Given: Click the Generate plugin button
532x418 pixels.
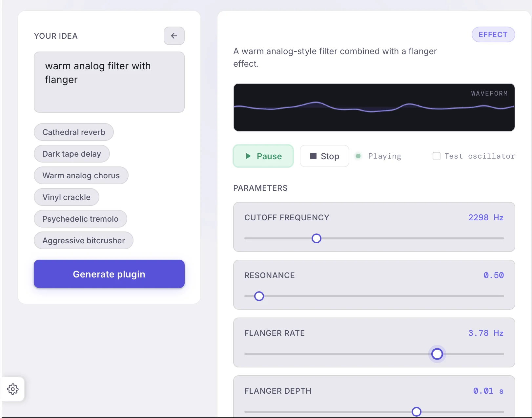Looking at the screenshot, I should coord(109,274).
